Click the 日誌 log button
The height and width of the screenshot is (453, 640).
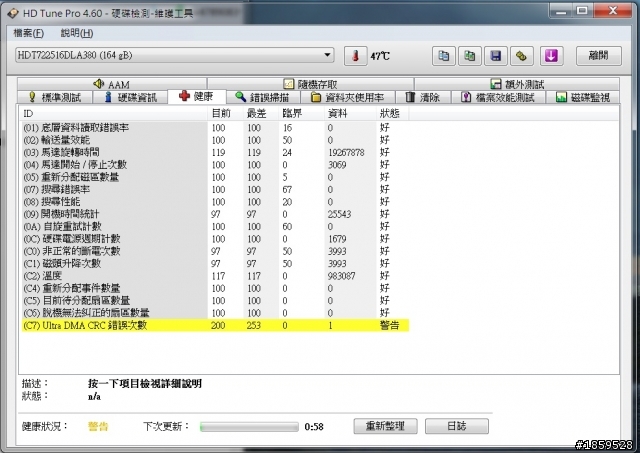457,426
